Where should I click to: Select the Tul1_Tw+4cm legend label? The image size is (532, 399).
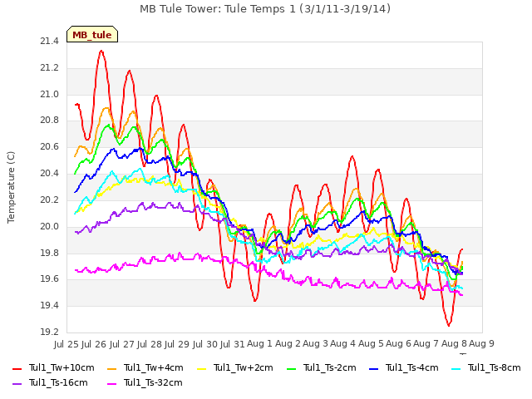tap(153, 367)
